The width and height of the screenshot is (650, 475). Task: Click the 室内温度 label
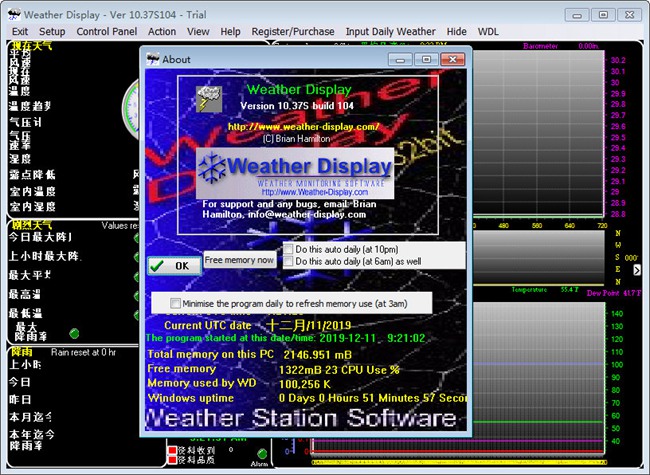point(32,191)
